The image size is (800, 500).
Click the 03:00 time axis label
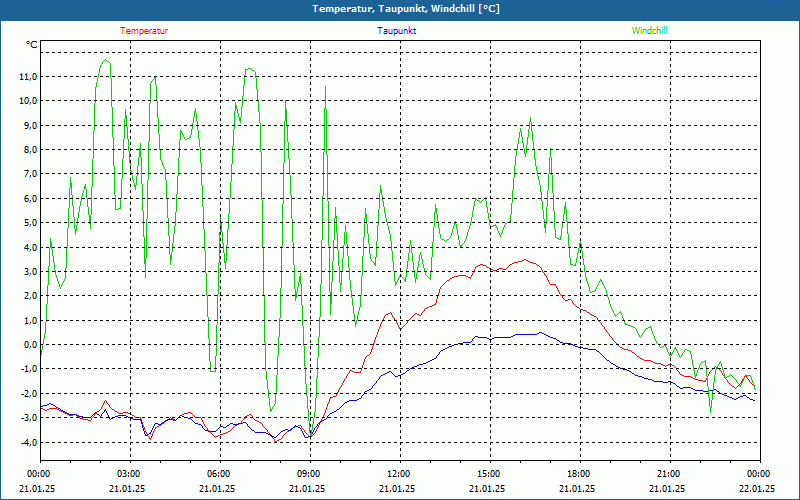pyautogui.click(x=128, y=473)
